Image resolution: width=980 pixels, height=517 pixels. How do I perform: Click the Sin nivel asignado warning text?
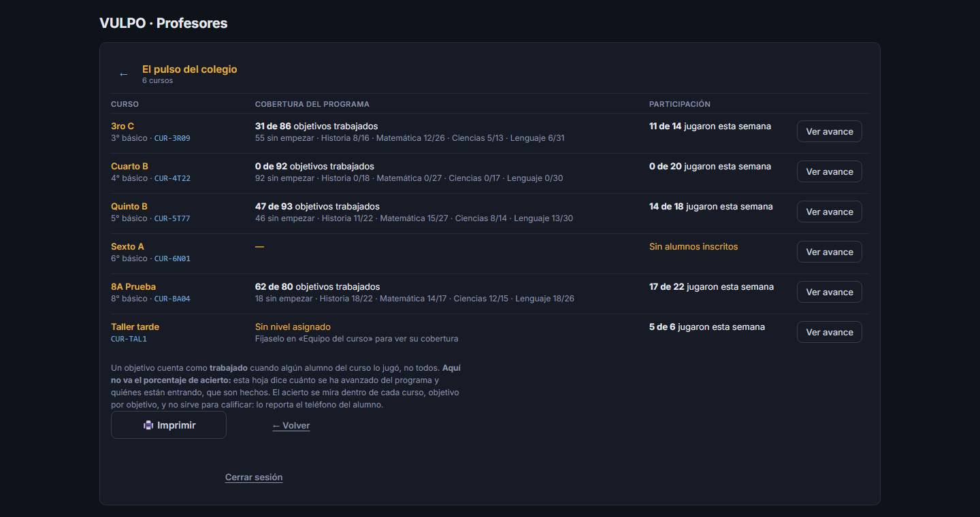pos(293,327)
